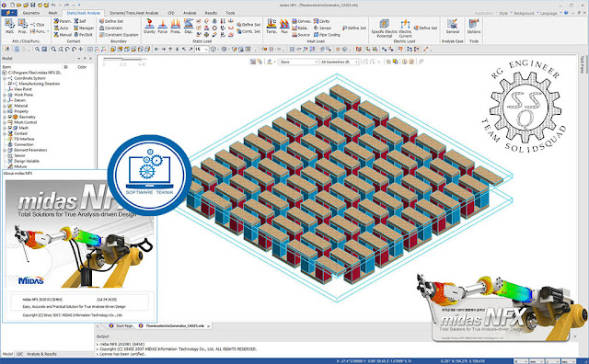The height and width of the screenshot is (364, 589).
Task: Click the Self contact tool
Action: pos(80,21)
